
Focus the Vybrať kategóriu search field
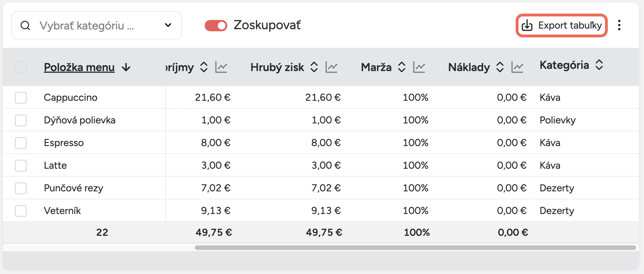pos(96,25)
